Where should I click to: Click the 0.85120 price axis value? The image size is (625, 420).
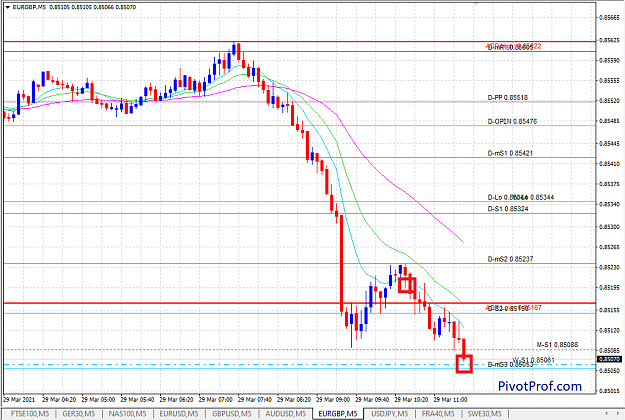point(609,330)
